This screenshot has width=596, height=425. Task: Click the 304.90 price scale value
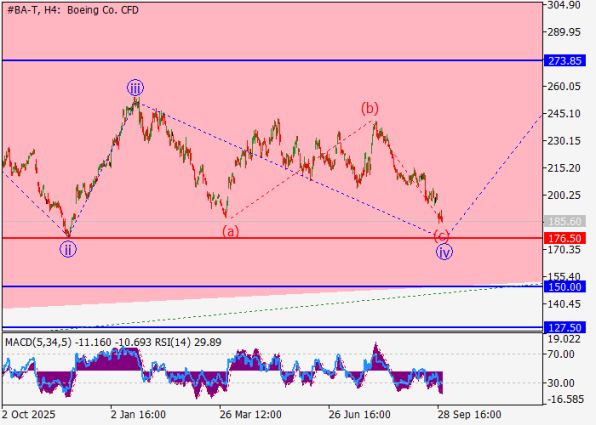(x=564, y=5)
